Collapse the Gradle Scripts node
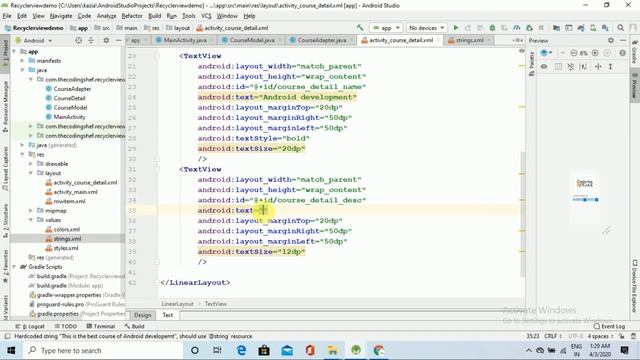640x360 pixels. [15, 267]
